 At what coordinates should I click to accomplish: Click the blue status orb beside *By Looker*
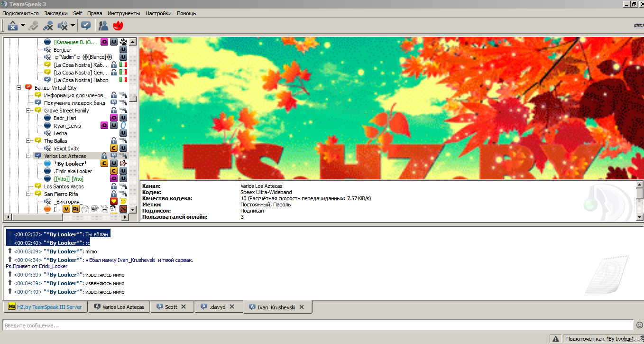(47, 164)
